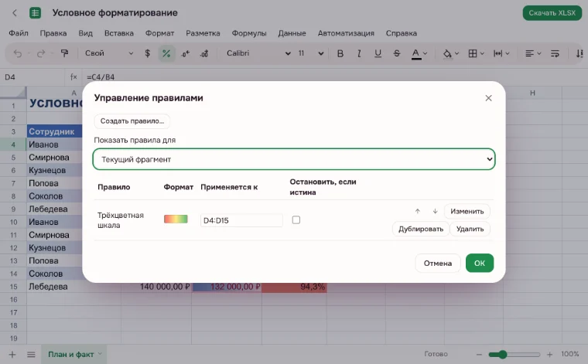The height and width of the screenshot is (364, 588).
Task: Select the format painter icon
Action: pos(64,53)
